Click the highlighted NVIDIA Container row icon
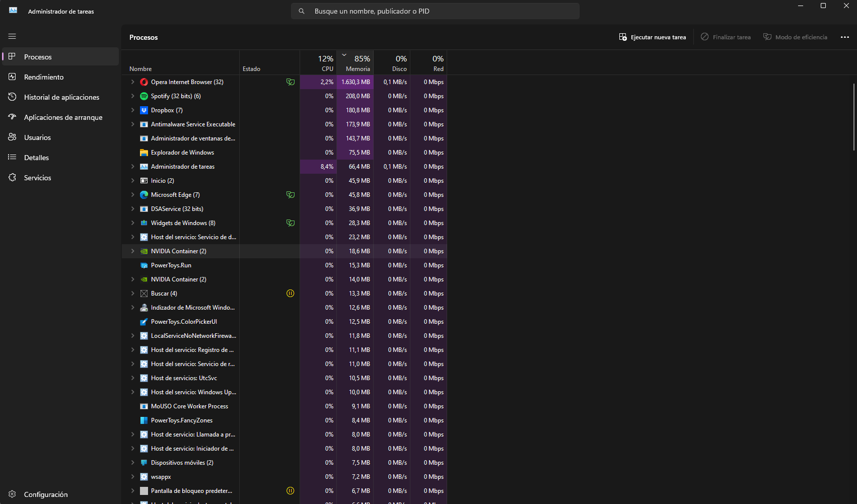This screenshot has width=857, height=504. (x=144, y=251)
